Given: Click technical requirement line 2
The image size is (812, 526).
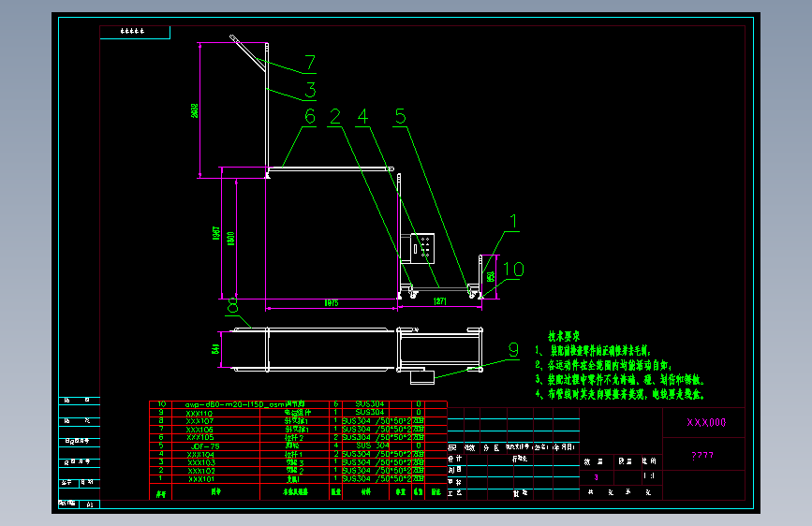Looking at the screenshot, I should (x=603, y=365).
